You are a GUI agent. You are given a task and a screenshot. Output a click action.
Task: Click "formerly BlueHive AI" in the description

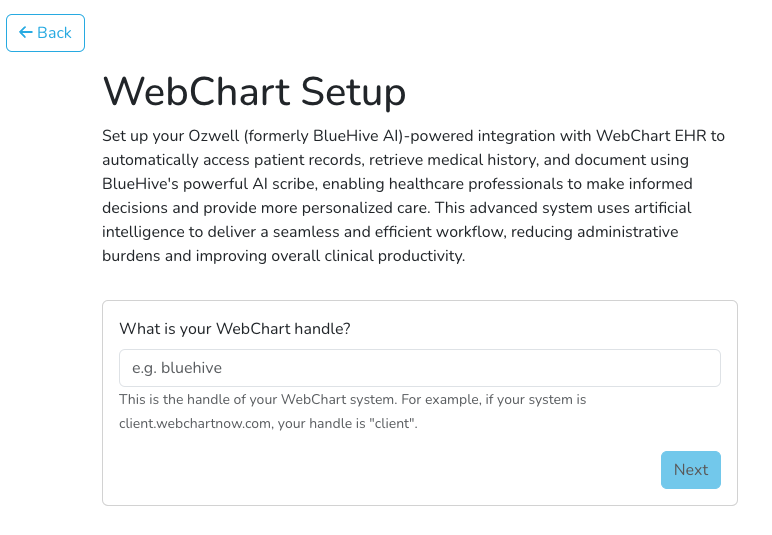324,136
